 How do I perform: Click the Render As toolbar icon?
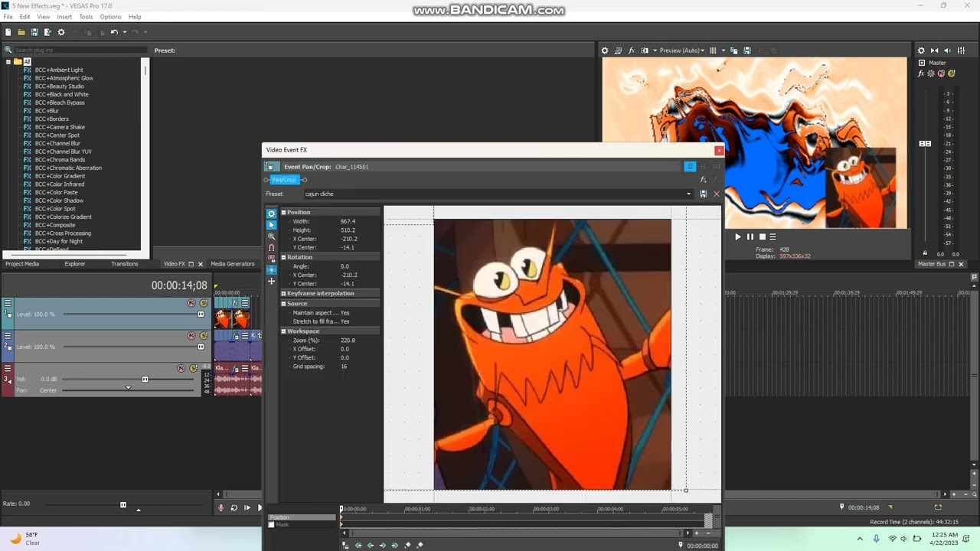tap(47, 32)
